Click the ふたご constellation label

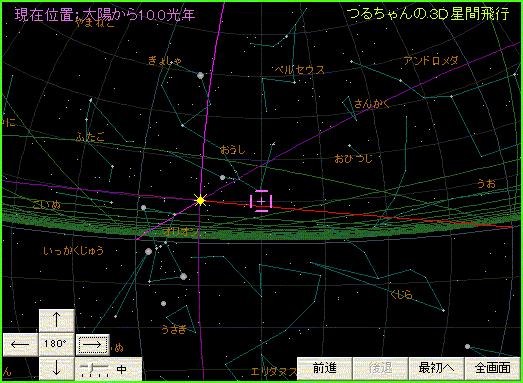[90, 137]
